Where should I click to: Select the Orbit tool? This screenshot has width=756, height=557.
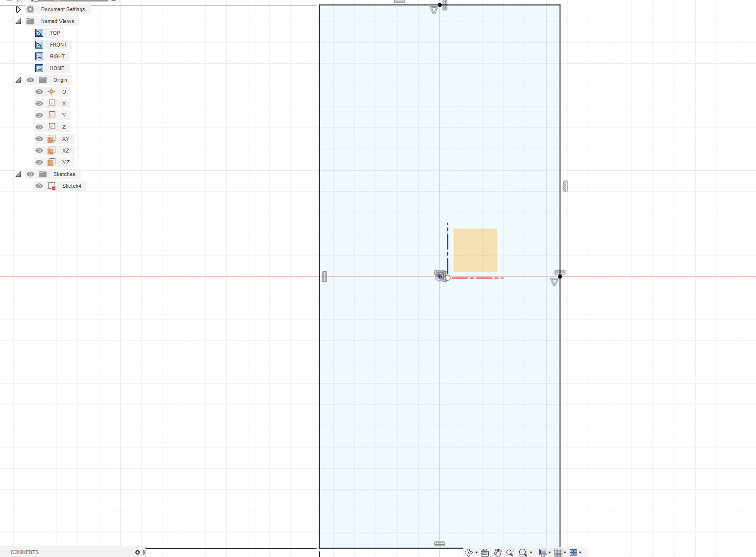pyautogui.click(x=469, y=552)
